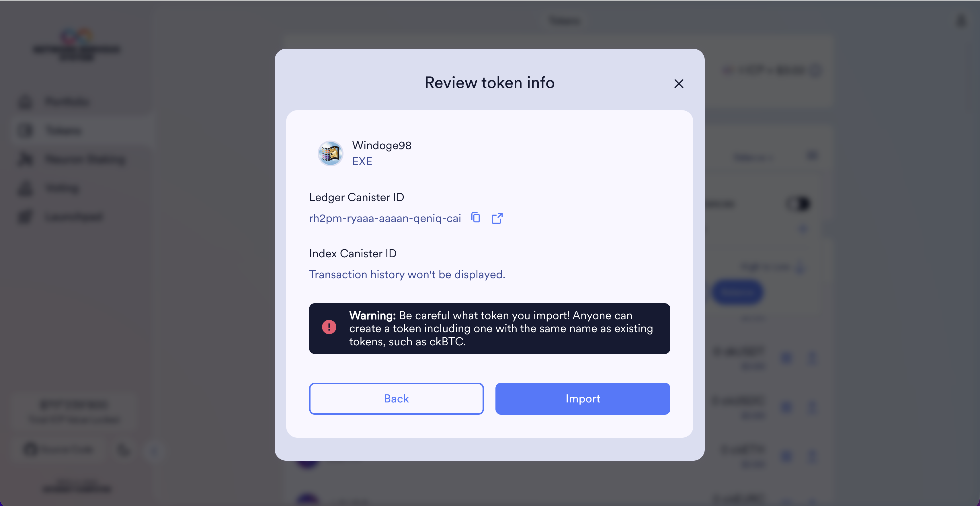980x506 pixels.
Task: Close the Review token info dialog
Action: 679,84
